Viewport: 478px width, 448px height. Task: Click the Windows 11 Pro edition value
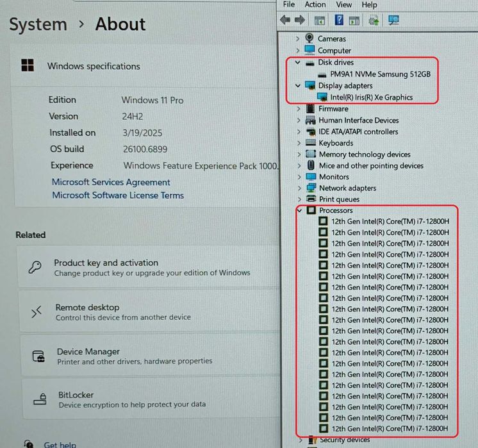coord(152,101)
